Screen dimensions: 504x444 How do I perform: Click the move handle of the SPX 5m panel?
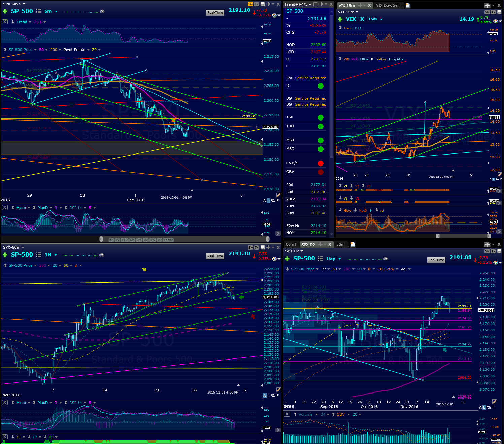[268, 4]
